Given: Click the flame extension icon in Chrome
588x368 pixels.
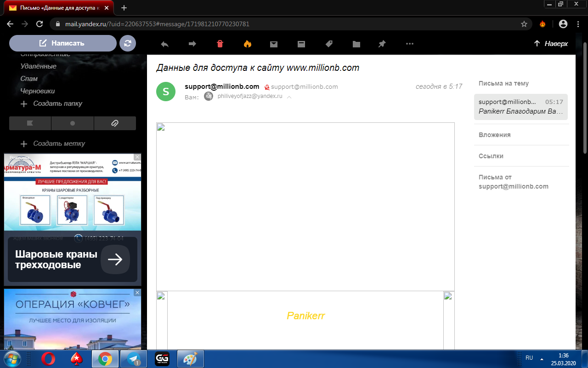Looking at the screenshot, I should [x=543, y=24].
